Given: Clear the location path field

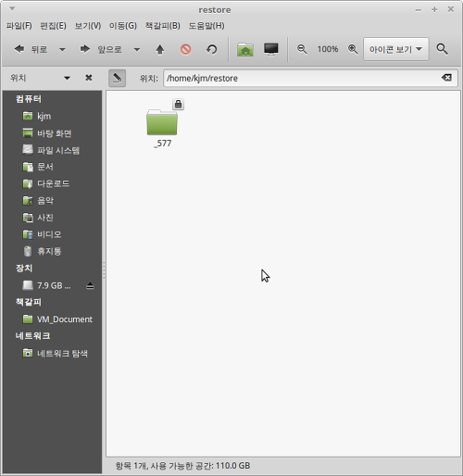Looking at the screenshot, I should tap(446, 78).
